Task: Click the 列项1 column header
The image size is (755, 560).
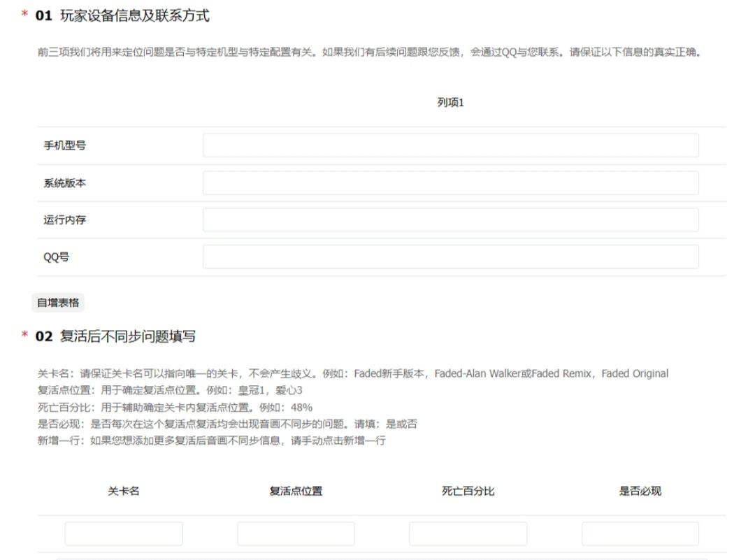Action: pos(450,102)
